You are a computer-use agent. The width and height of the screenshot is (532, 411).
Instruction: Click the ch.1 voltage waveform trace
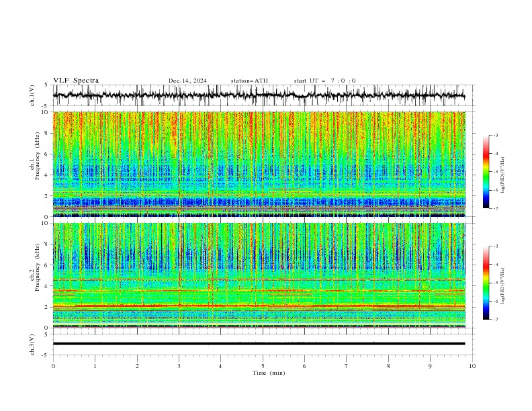[x=259, y=95]
